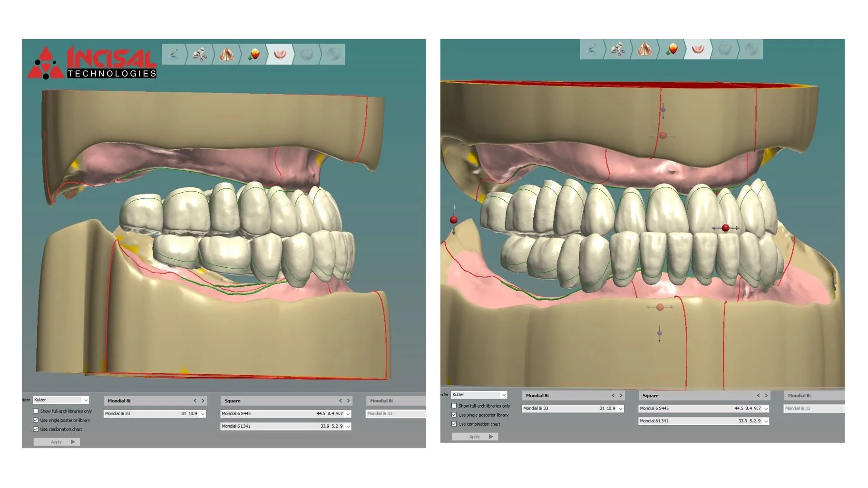Enable Show full-arch libraries only
Screen dimensions: 868x488
36,411
